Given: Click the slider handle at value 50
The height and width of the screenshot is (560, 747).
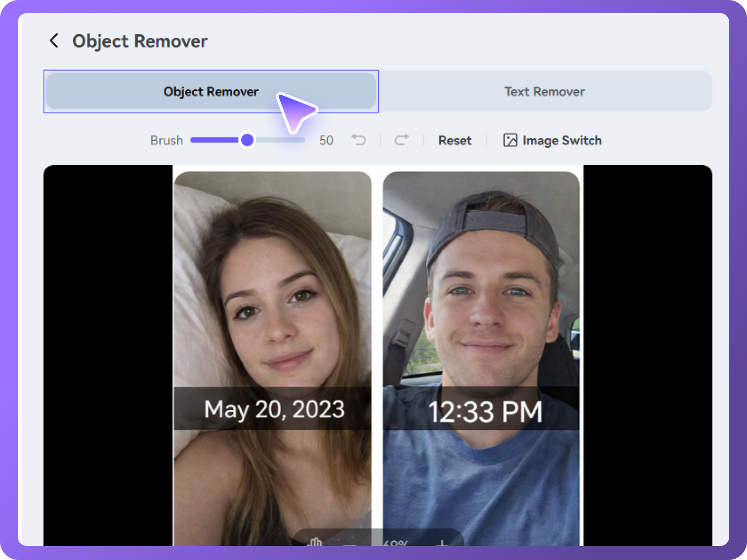Looking at the screenshot, I should (x=247, y=140).
